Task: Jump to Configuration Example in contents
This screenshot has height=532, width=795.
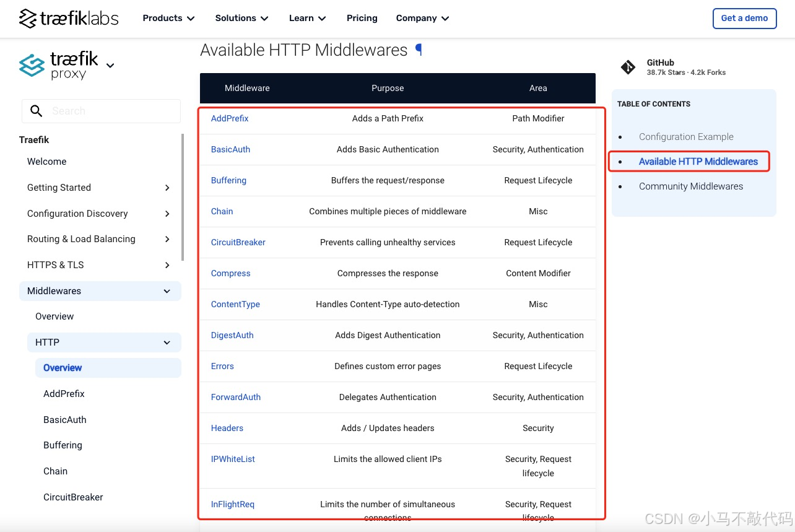Action: pos(686,137)
